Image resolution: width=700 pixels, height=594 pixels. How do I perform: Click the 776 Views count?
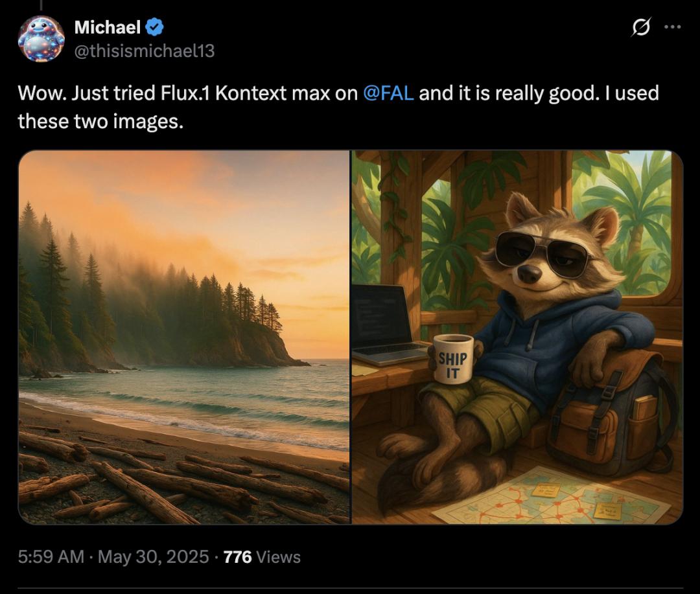(x=262, y=556)
